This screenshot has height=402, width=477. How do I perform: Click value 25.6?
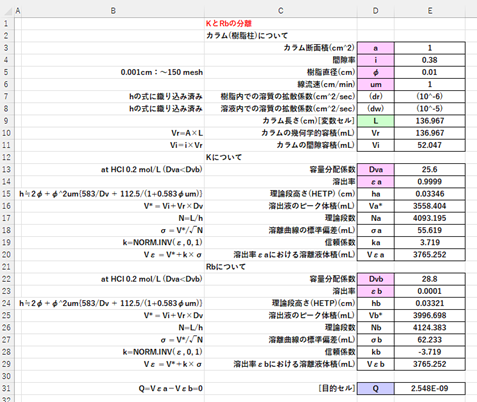[430, 169]
